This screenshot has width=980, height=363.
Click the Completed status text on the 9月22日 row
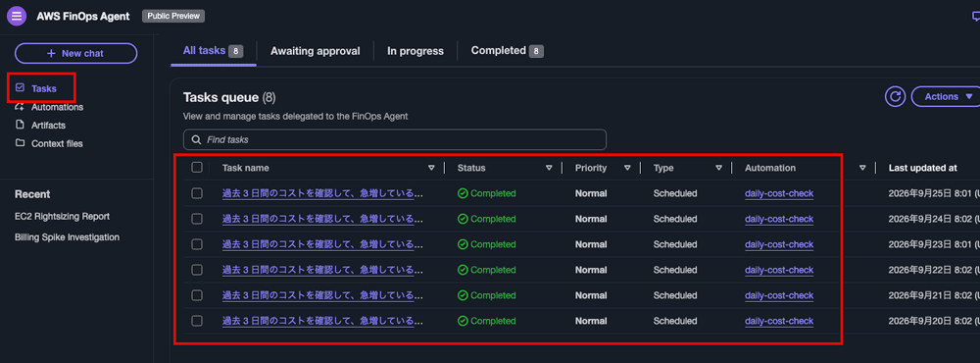tap(493, 270)
